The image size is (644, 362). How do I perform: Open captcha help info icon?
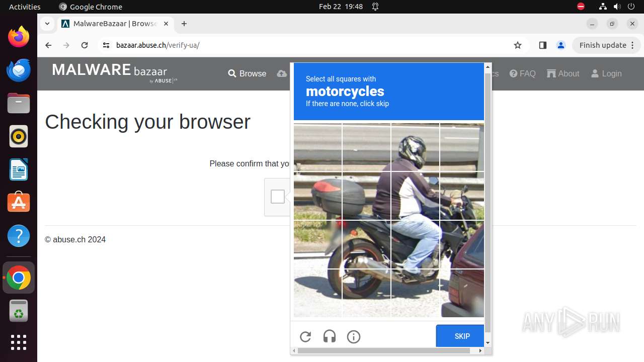[x=354, y=337]
